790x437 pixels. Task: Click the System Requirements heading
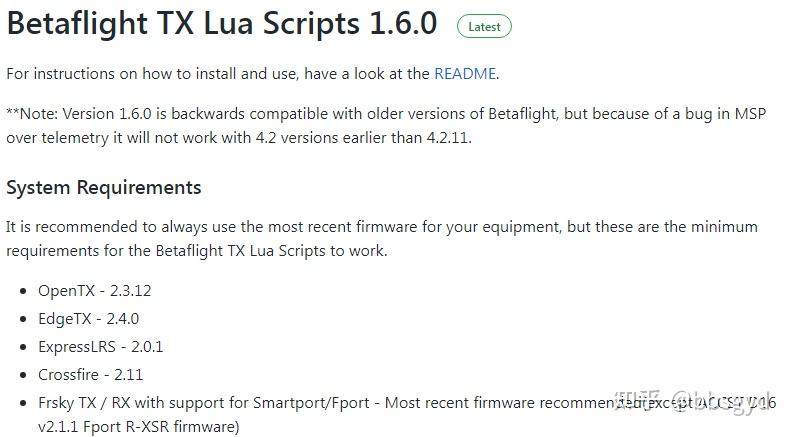pos(104,187)
